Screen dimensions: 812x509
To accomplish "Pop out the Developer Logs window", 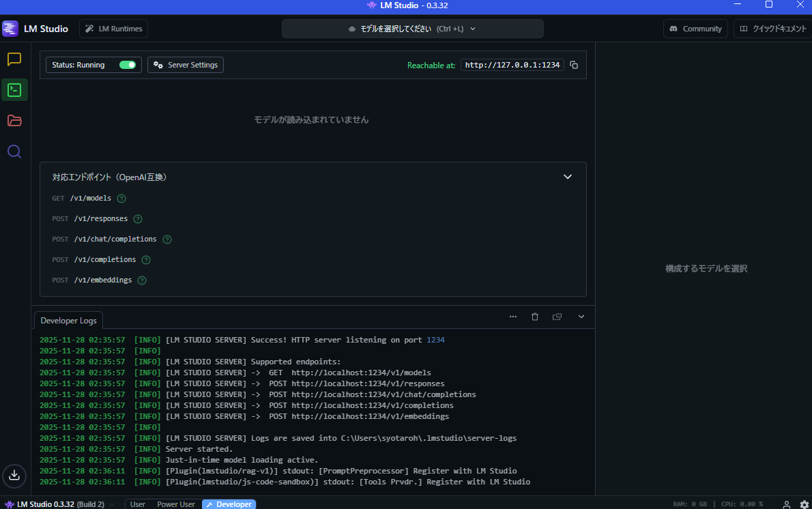I will [x=557, y=317].
